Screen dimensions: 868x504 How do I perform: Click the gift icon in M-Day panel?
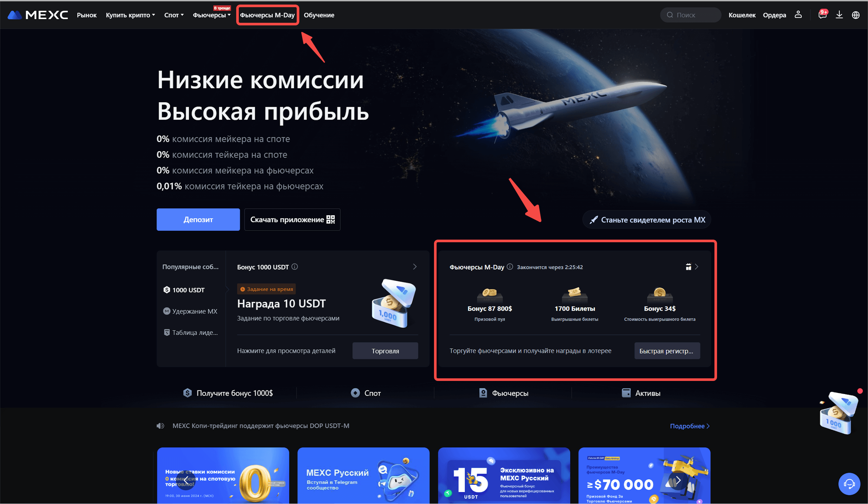[x=688, y=266]
